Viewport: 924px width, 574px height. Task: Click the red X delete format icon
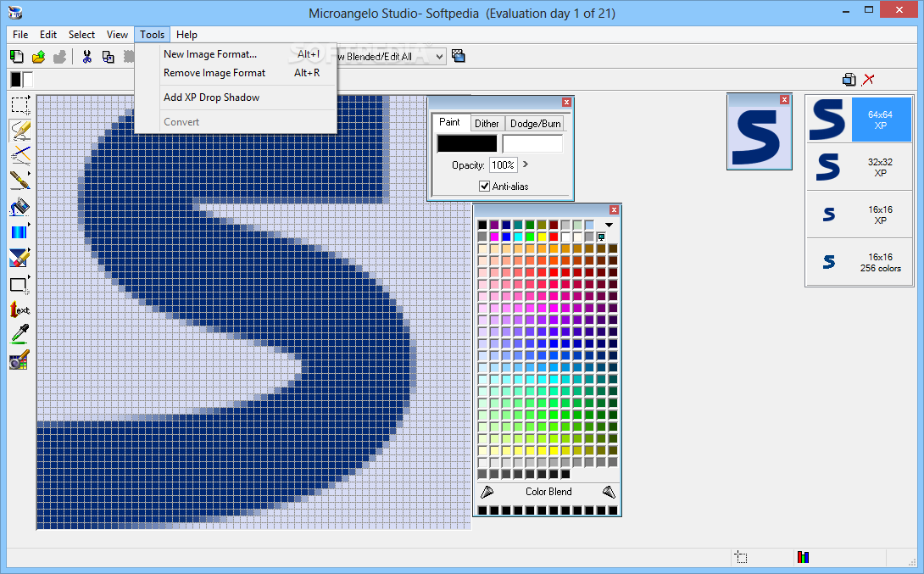(868, 80)
